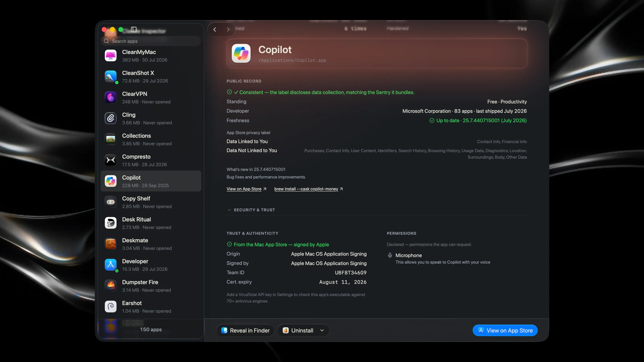The image size is (644, 362).
Task: Open the View on App Store link
Action: [x=246, y=189]
